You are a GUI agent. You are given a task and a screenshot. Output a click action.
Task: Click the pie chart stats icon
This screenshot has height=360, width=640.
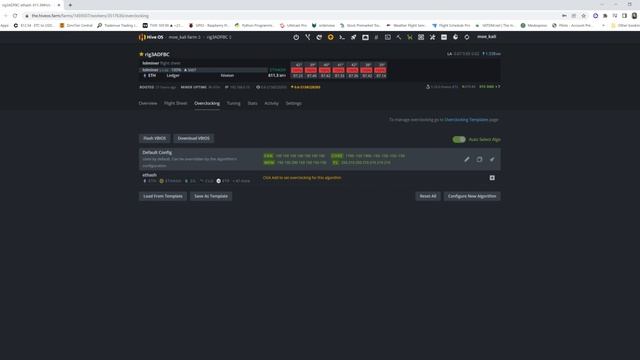456,37
